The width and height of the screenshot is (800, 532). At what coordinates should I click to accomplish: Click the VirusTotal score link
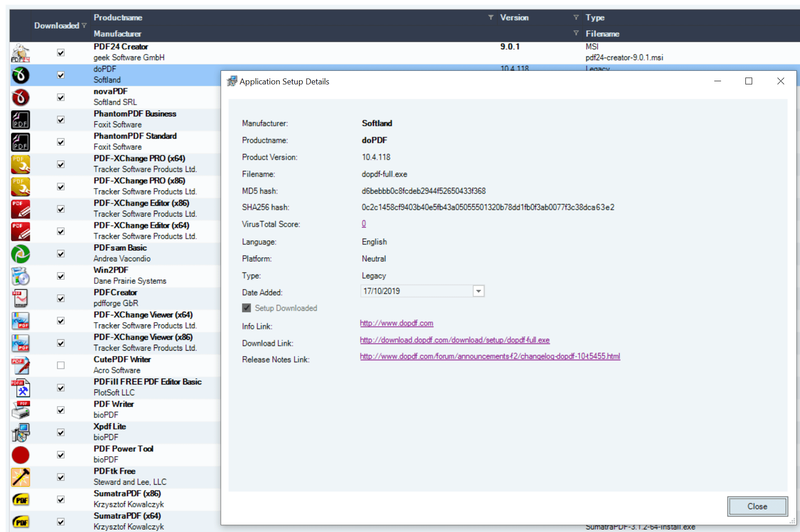coord(364,223)
